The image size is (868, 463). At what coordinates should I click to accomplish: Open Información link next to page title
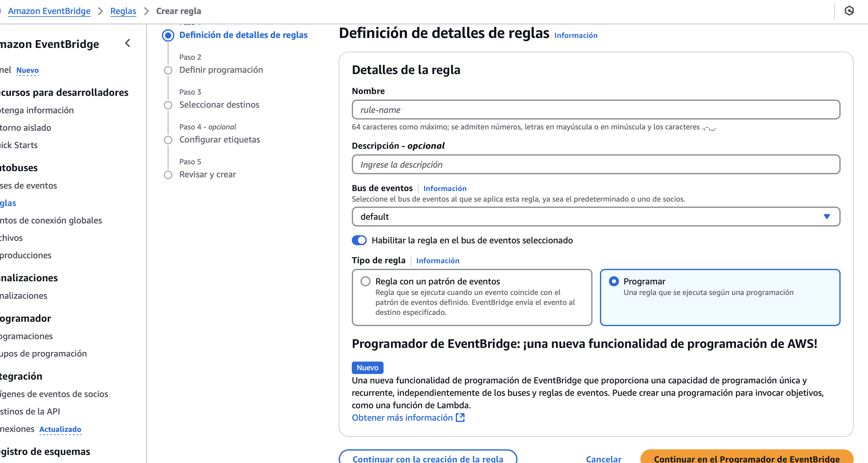click(x=576, y=35)
